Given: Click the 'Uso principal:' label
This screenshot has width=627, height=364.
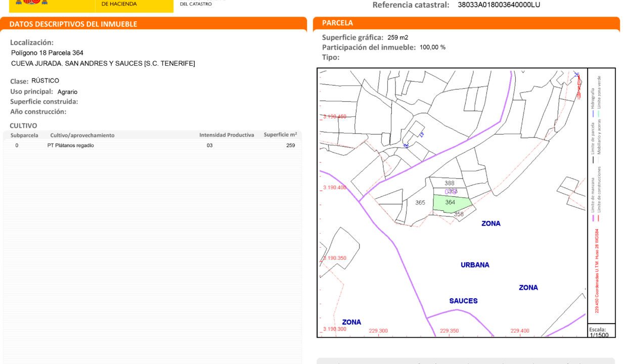Looking at the screenshot, I should click(32, 92).
